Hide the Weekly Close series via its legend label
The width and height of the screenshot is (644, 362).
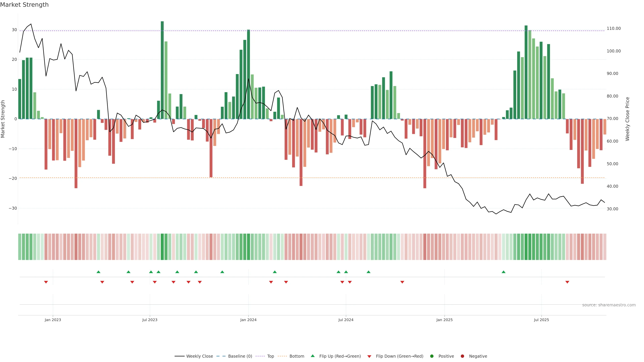pos(200,356)
